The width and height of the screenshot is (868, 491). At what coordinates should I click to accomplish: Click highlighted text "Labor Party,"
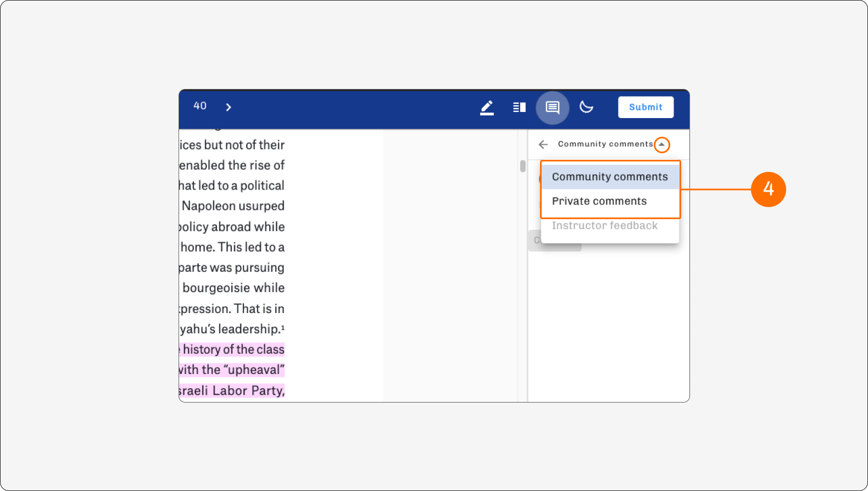248,390
